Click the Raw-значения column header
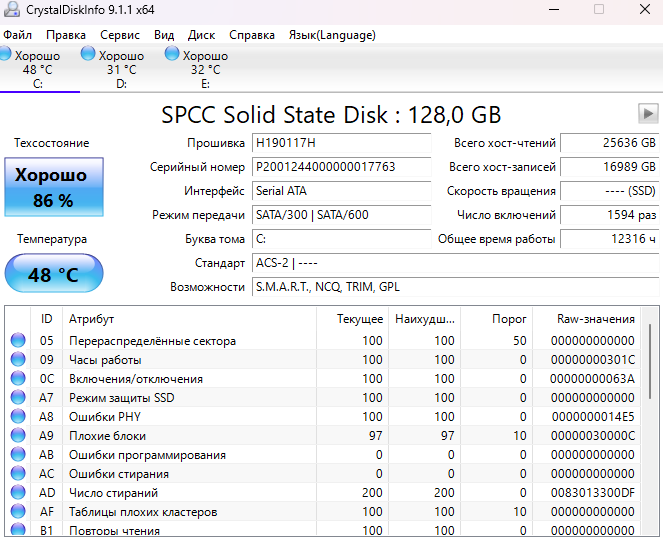 point(586,318)
